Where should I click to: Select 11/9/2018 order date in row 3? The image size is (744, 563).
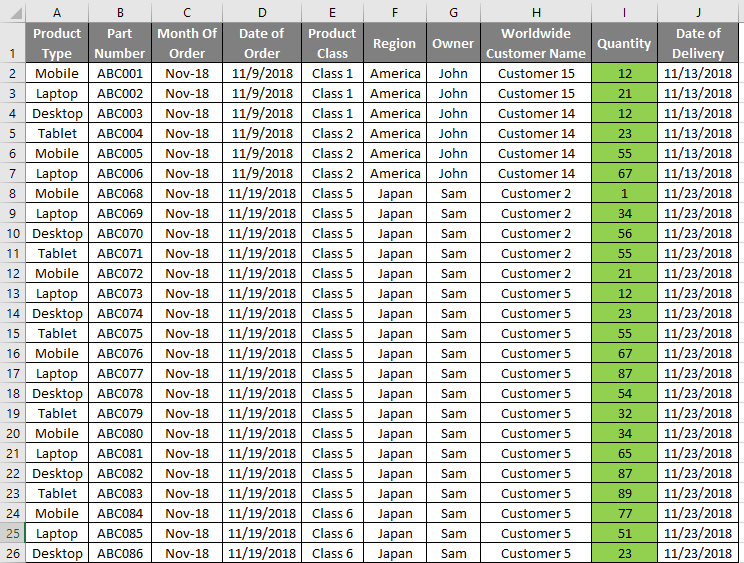click(x=262, y=93)
